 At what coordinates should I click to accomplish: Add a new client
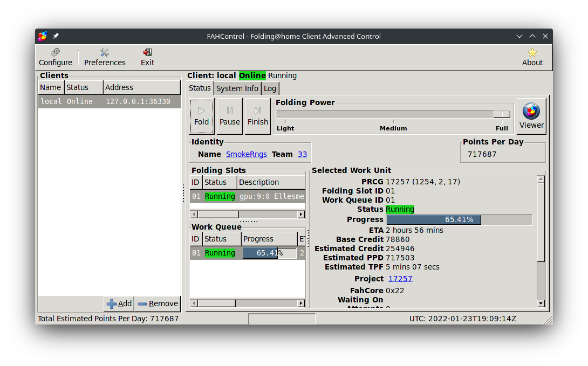pyautogui.click(x=119, y=303)
